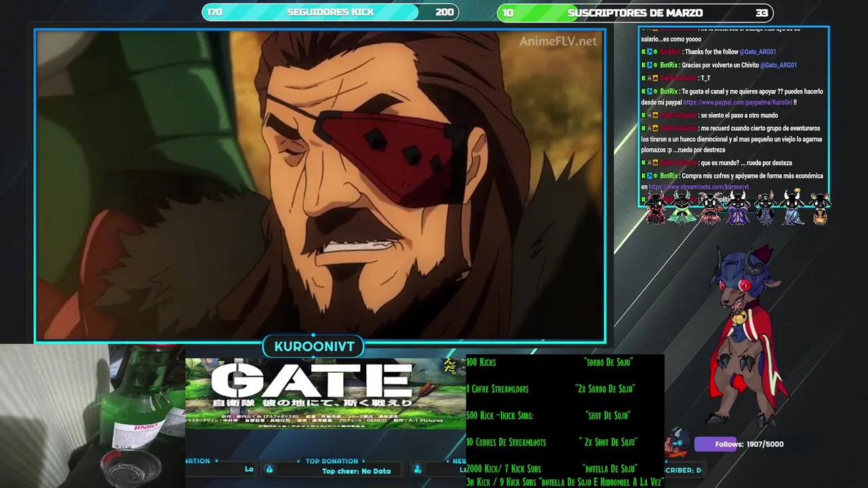Screen dimensions: 868x488
Task: Open the streamloots.com/kuroonivt link in chat
Action: pyautogui.click(x=698, y=187)
